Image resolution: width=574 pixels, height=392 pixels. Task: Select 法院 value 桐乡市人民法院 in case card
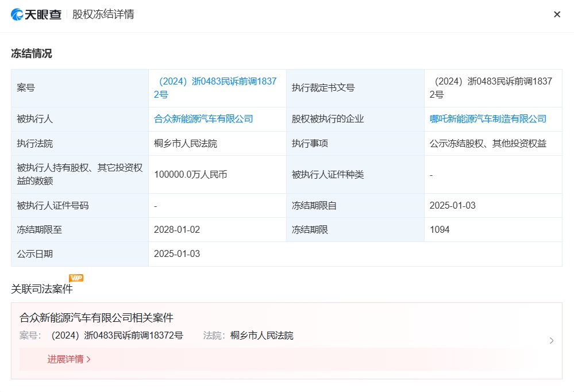click(262, 336)
